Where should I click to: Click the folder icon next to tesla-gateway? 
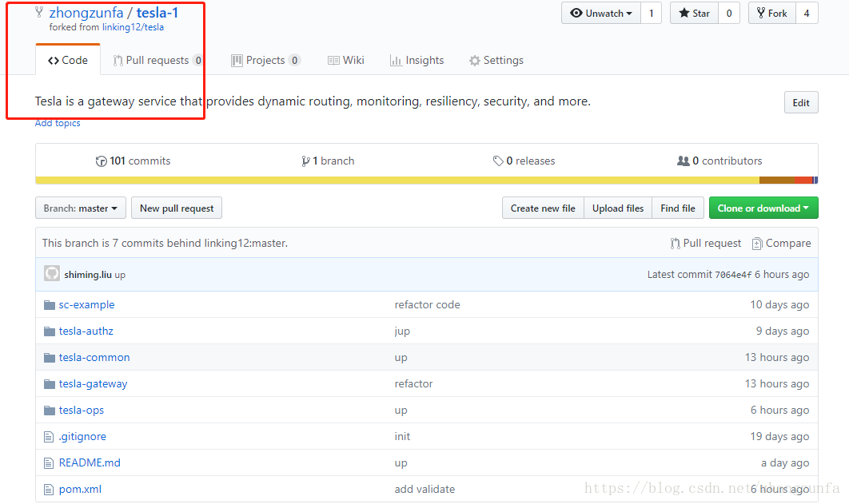coord(50,384)
